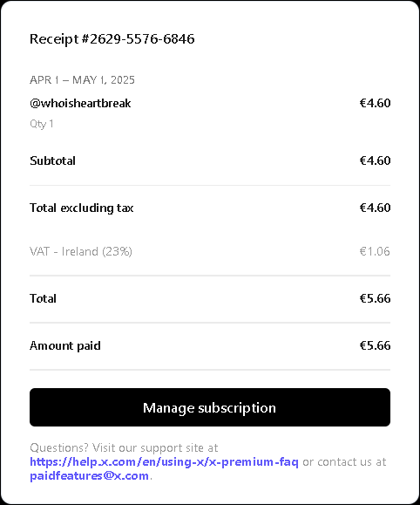Click the 'or contact us at' text
The width and height of the screenshot is (420, 505).
point(344,462)
